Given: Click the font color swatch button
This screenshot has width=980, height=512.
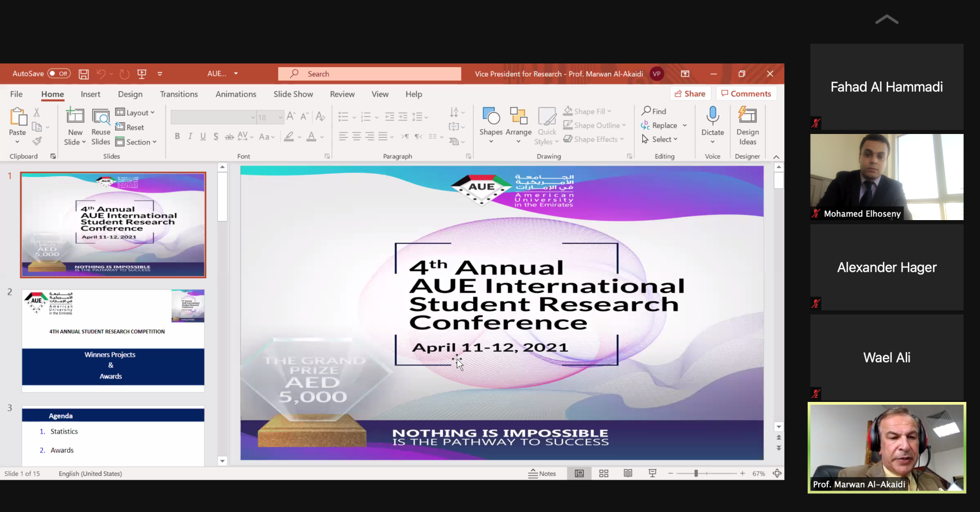Looking at the screenshot, I should 312,136.
